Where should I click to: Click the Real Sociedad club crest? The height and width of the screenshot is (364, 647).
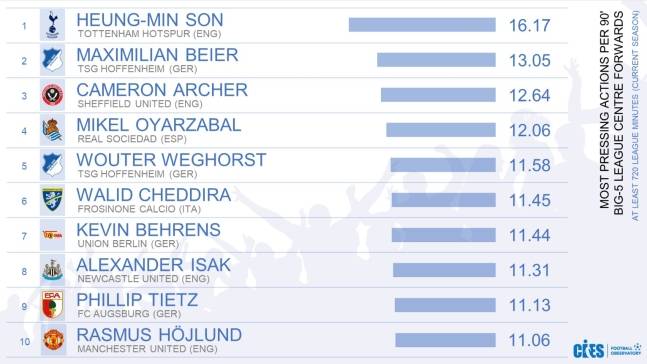click(x=52, y=130)
